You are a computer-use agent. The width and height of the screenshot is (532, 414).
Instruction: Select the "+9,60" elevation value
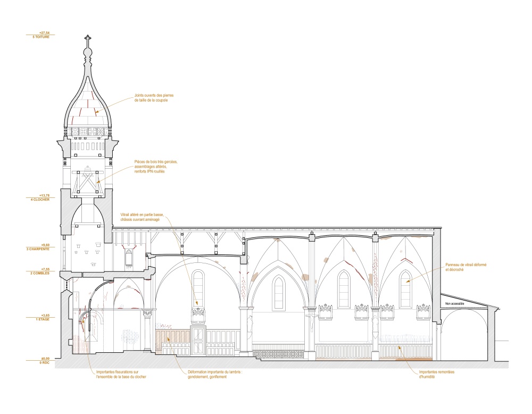45,245
